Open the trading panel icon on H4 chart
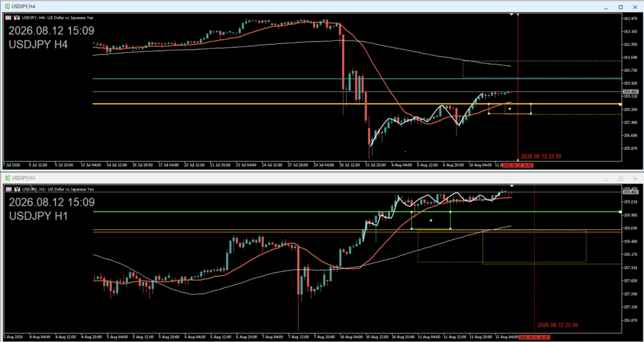Viewport: 644px width, 342px height. [x=9, y=18]
